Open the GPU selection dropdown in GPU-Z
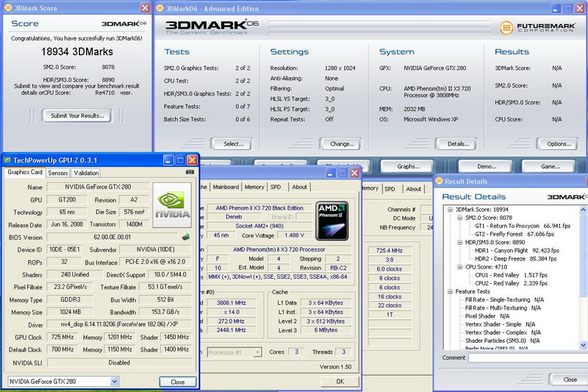Viewport: 588px width, 392px height. pyautogui.click(x=115, y=382)
